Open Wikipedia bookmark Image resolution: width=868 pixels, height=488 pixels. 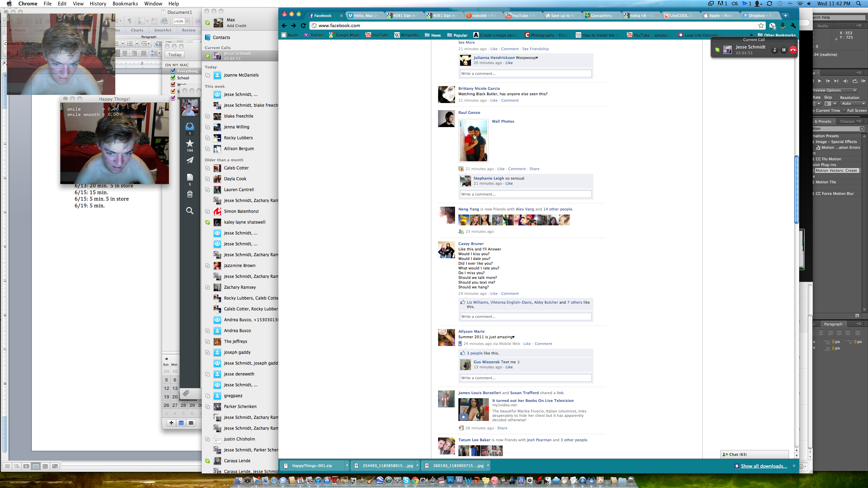pos(406,35)
